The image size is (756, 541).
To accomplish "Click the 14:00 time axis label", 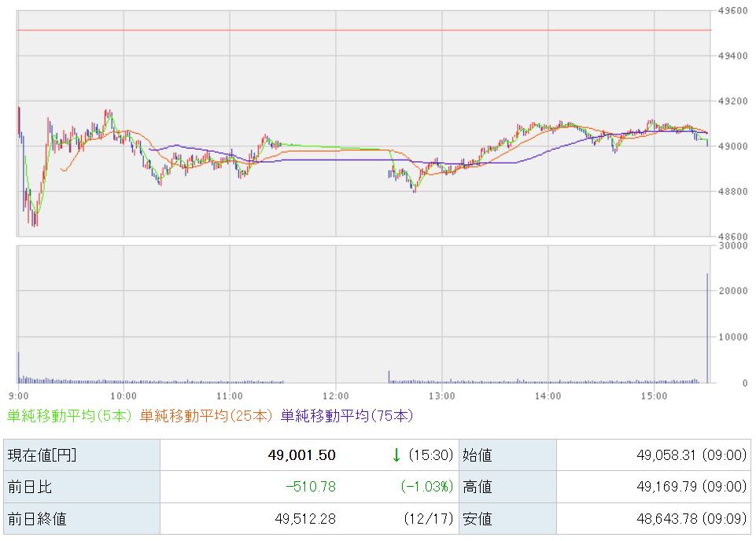I will click(x=548, y=395).
